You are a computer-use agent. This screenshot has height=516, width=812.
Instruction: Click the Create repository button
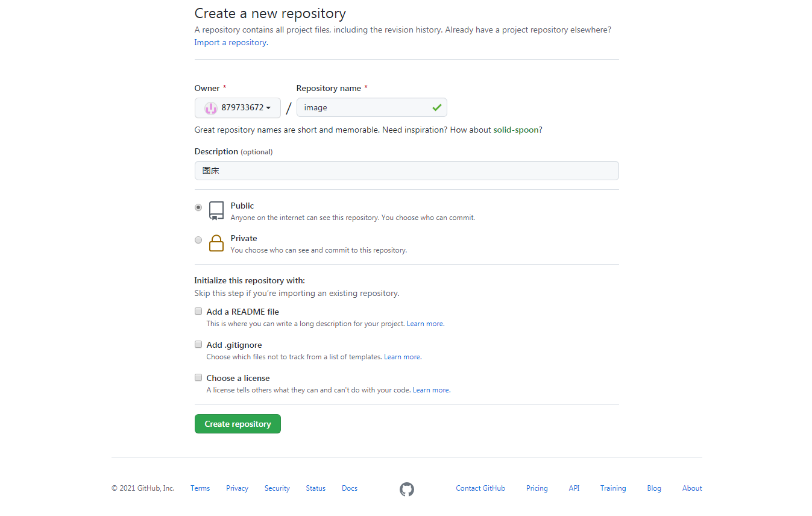[x=238, y=424]
